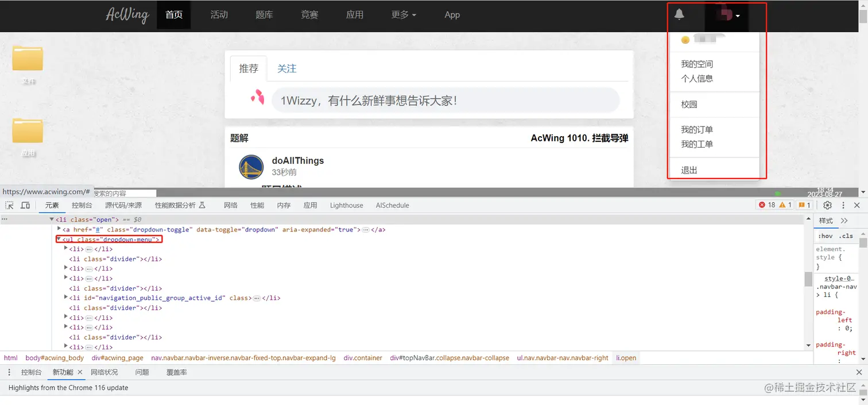Switch to DevTools 元素 tab
The width and height of the screenshot is (868, 405).
pyautogui.click(x=52, y=205)
